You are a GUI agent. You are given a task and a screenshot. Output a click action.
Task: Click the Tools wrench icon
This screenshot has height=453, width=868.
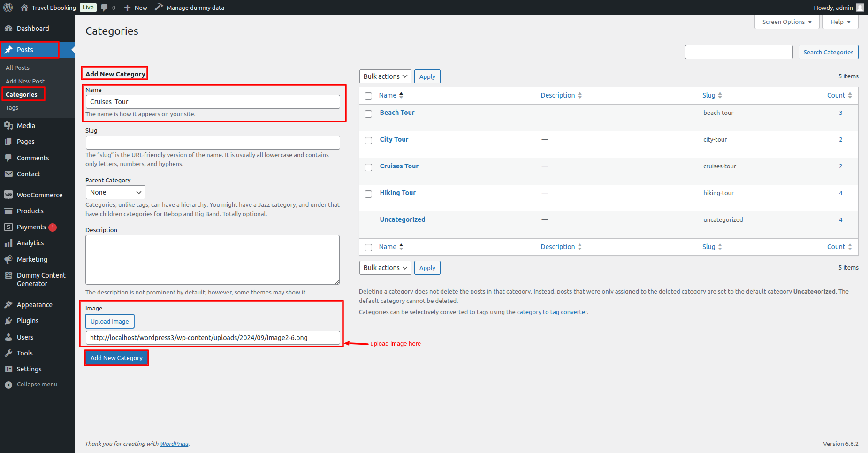pos(8,353)
